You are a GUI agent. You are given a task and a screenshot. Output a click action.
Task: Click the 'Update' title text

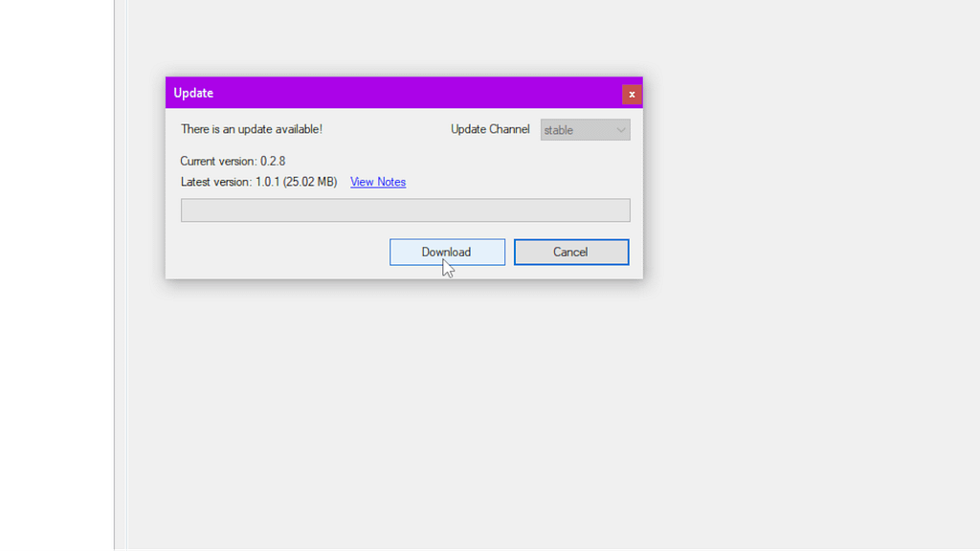click(x=193, y=94)
